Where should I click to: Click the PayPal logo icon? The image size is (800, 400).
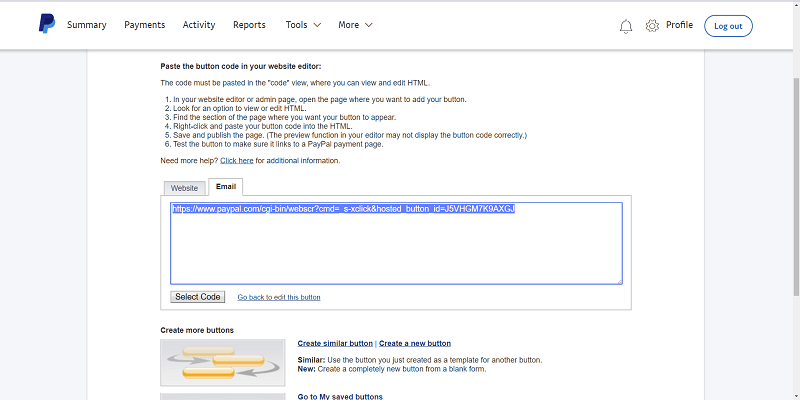(x=46, y=24)
